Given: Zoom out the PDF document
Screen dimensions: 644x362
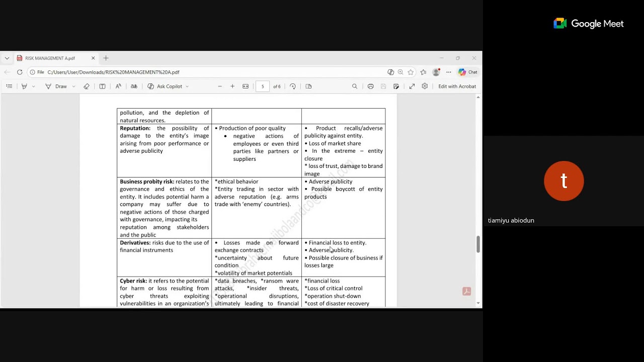Looking at the screenshot, I should tap(220, 86).
